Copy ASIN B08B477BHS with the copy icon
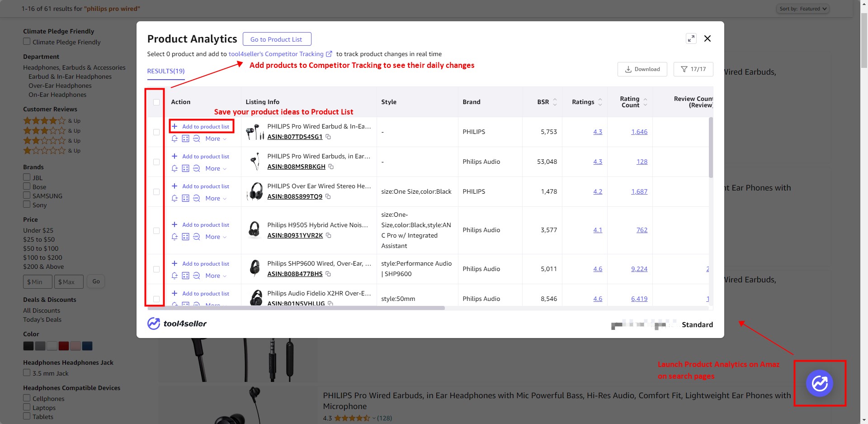This screenshot has width=868, height=424. (328, 274)
